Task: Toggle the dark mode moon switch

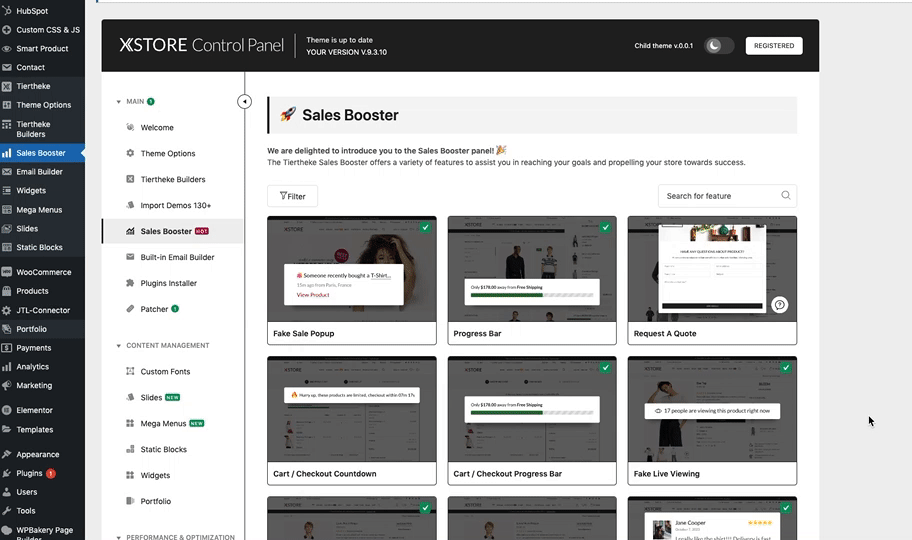Action: pos(718,45)
